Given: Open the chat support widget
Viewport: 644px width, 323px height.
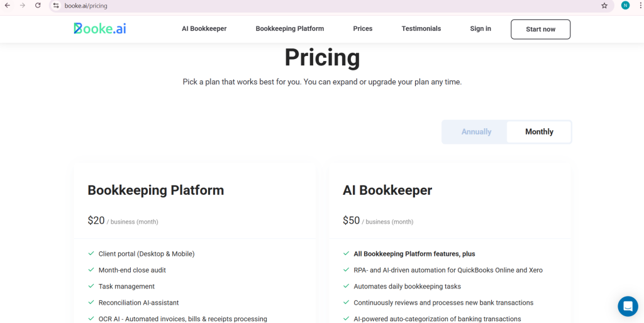Looking at the screenshot, I should click(x=628, y=306).
